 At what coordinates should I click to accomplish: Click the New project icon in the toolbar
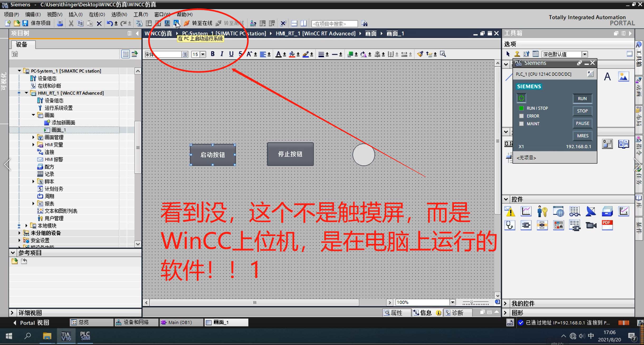point(8,23)
